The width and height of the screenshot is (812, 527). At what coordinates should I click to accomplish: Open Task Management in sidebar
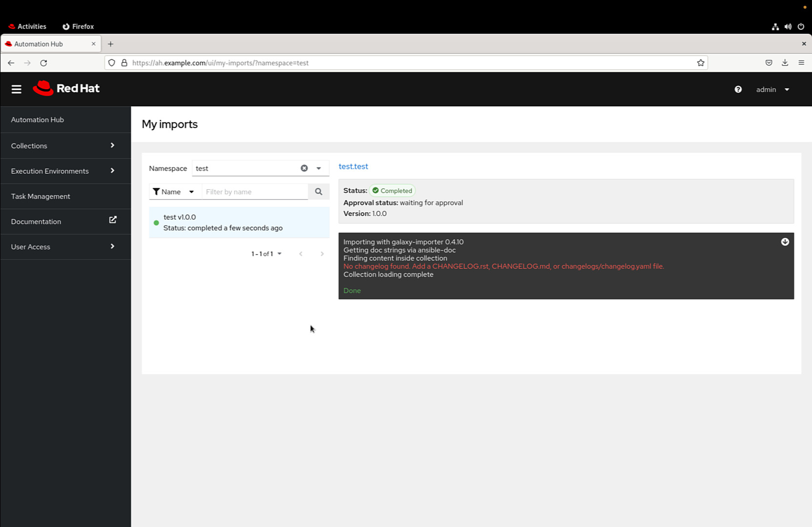[x=65, y=196]
